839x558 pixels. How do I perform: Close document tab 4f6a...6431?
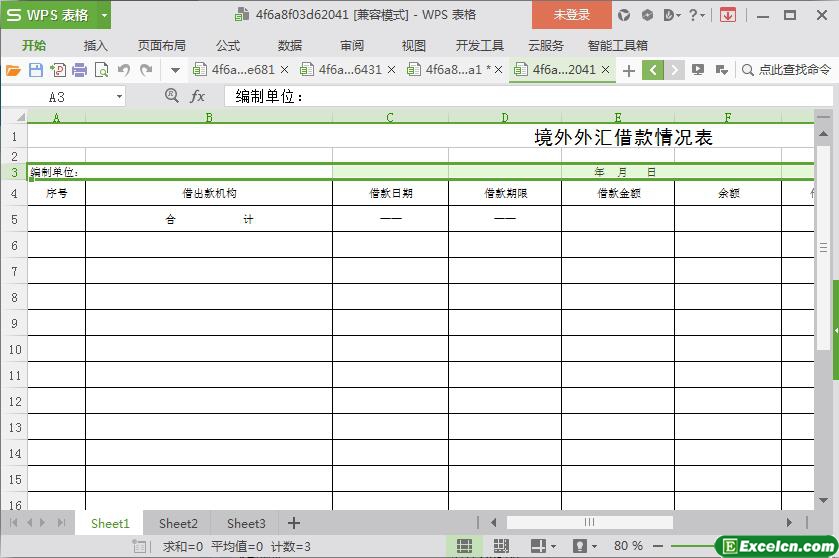(x=392, y=70)
